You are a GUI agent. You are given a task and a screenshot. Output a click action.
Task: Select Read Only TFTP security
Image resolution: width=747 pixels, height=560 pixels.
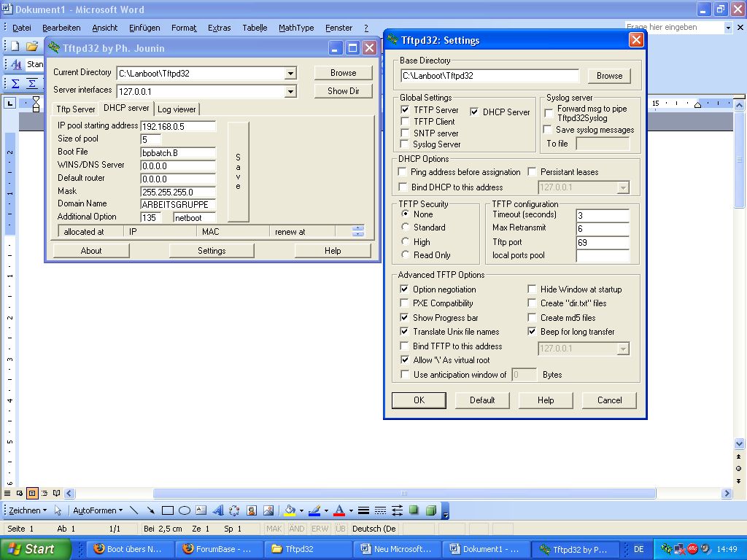(405, 254)
